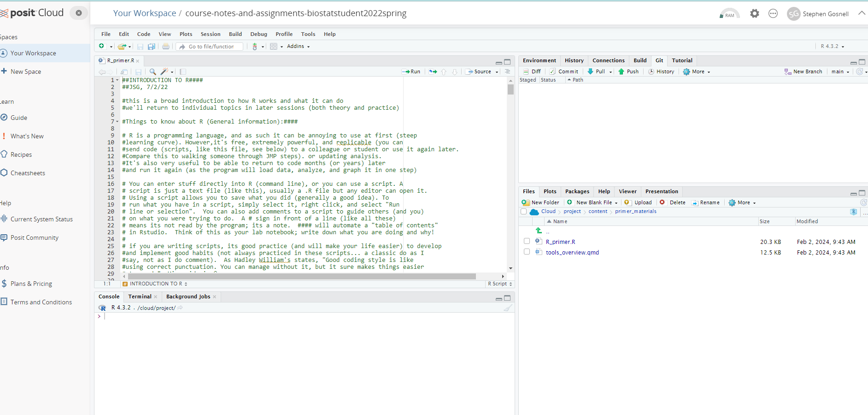Upload a file to the Files pane
This screenshot has width=868, height=415.
coord(638,202)
